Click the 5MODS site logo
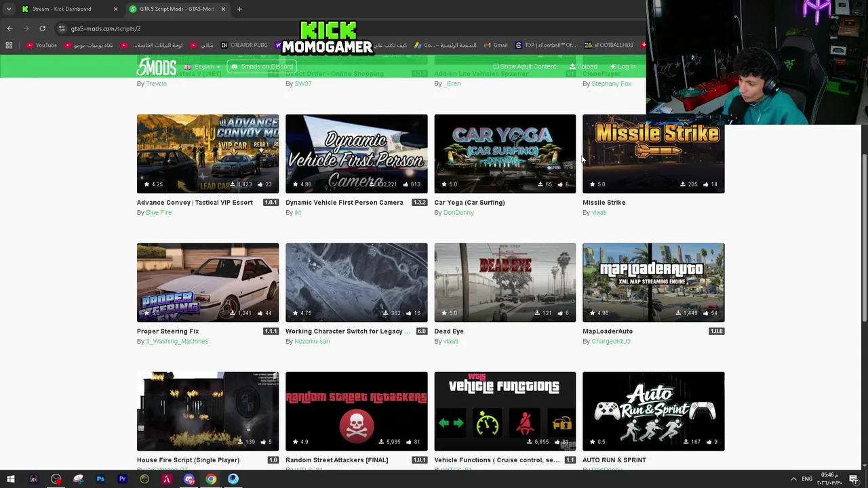The width and height of the screenshot is (868, 488). pos(157,66)
